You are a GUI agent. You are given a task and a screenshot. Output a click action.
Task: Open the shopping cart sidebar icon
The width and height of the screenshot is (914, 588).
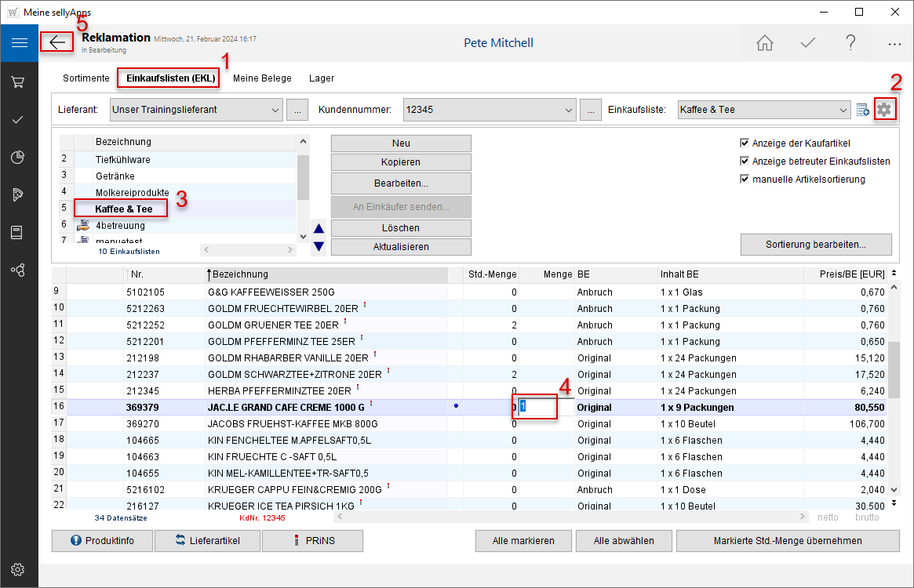pyautogui.click(x=19, y=82)
